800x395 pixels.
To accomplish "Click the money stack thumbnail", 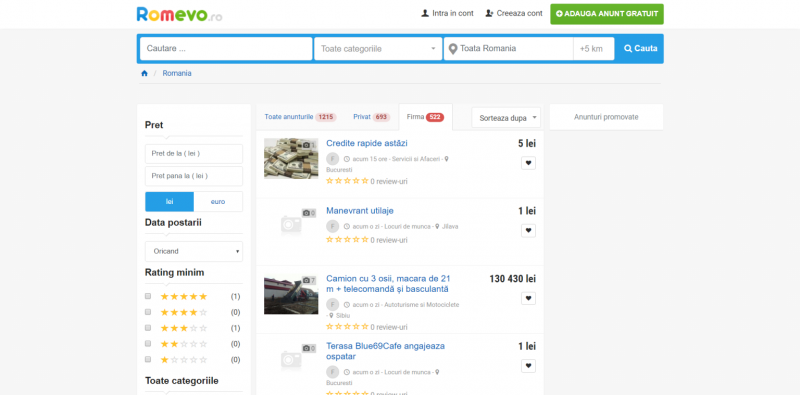I will click(291, 158).
